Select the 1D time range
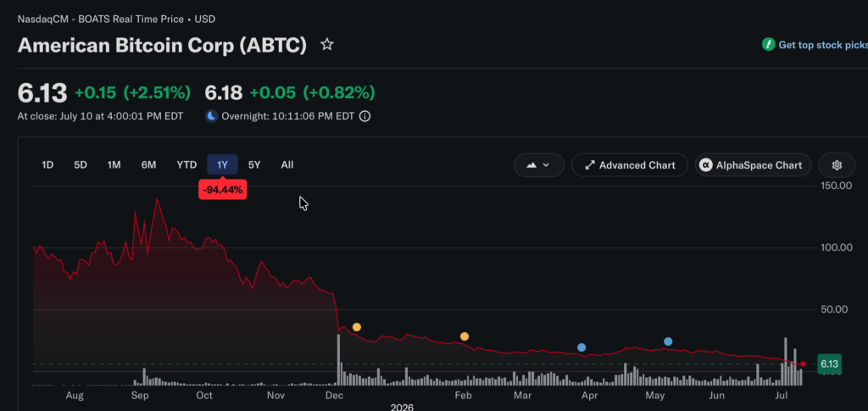The height and width of the screenshot is (411, 868). 47,165
